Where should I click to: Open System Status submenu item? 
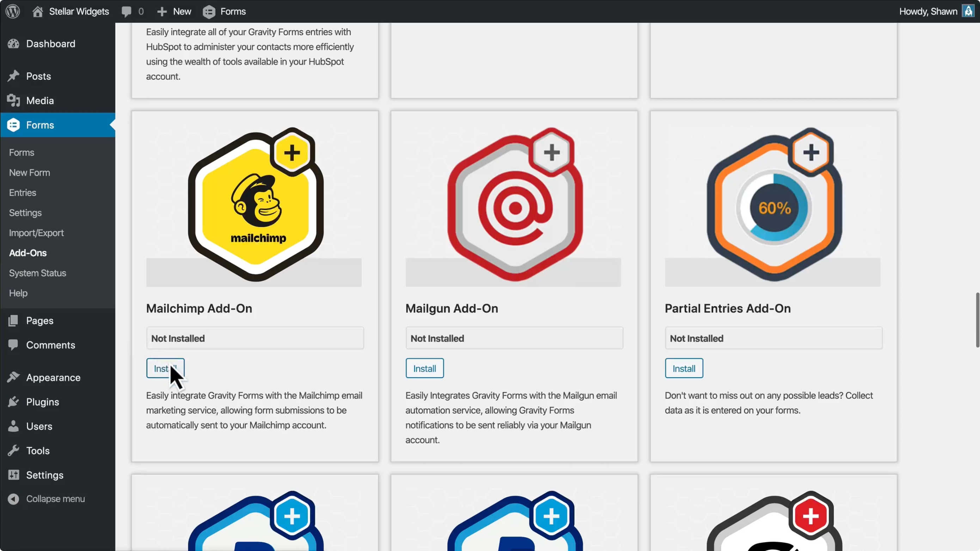(x=37, y=273)
